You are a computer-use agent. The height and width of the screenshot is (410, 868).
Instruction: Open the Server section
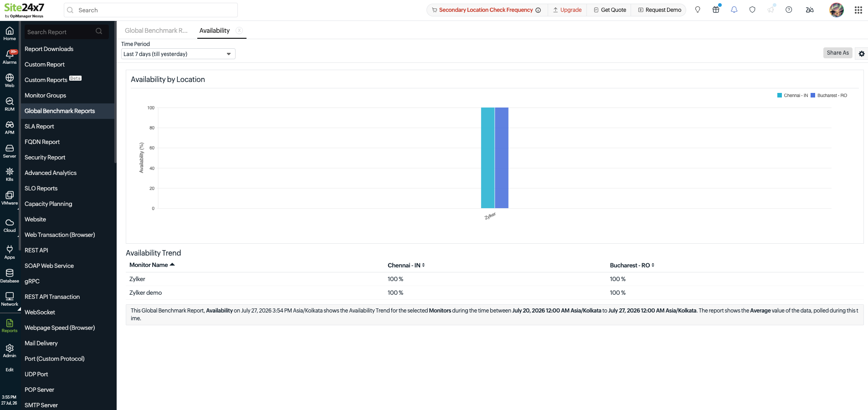[x=10, y=151]
